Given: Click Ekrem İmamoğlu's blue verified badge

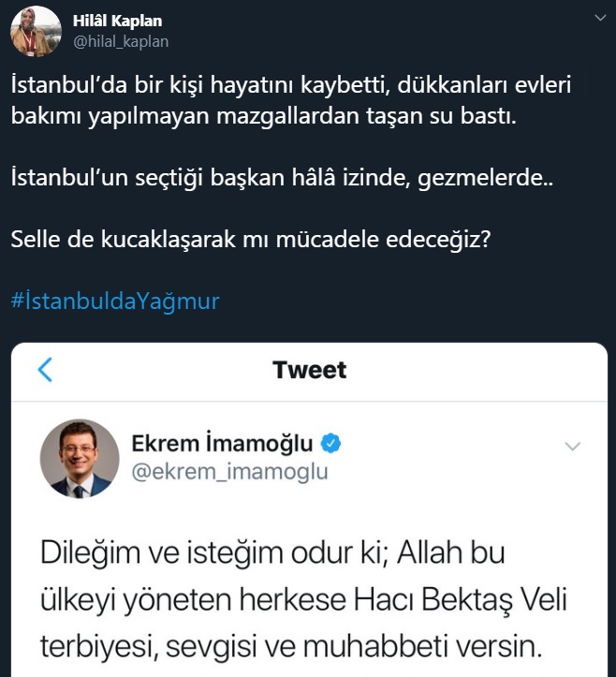Looking at the screenshot, I should coord(331,442).
